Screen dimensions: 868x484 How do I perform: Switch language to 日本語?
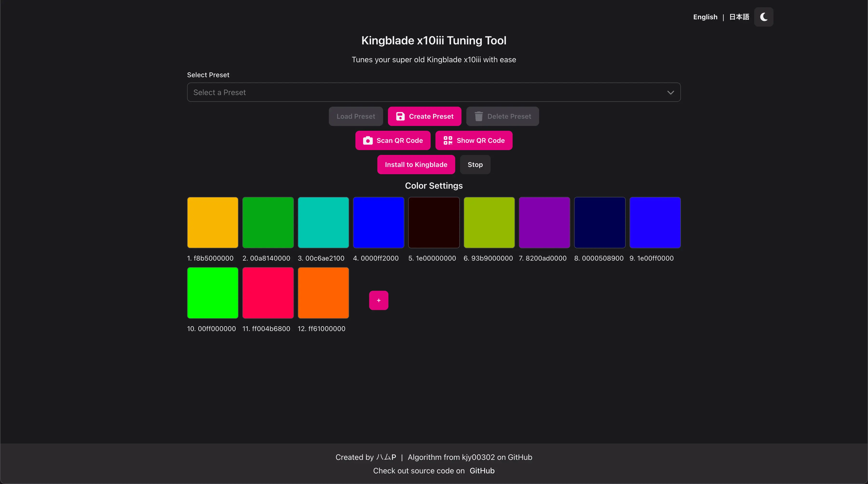(x=739, y=17)
